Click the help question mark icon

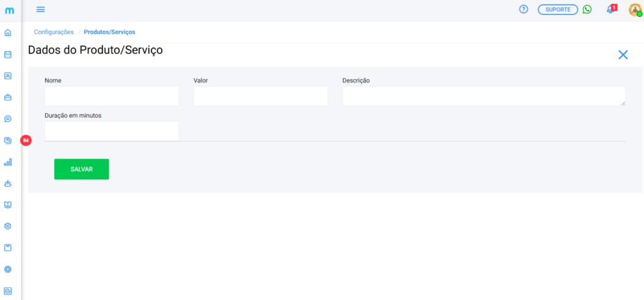(523, 9)
